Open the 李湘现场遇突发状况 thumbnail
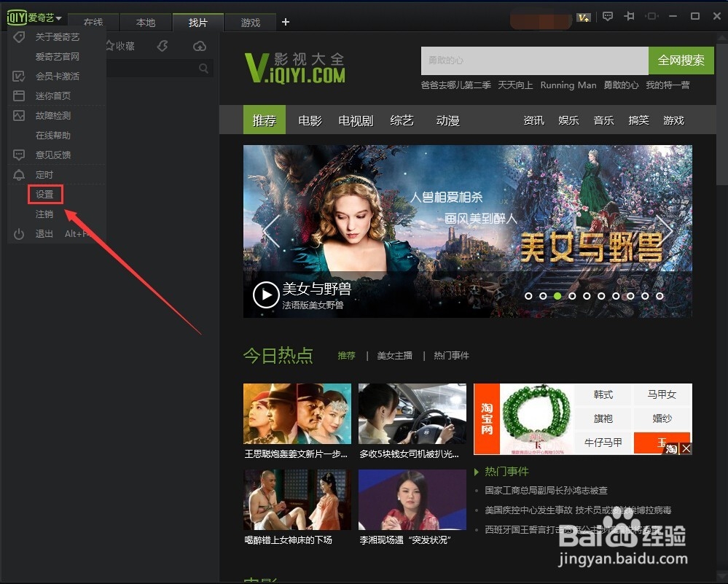The width and height of the screenshot is (728, 584). 412,499
